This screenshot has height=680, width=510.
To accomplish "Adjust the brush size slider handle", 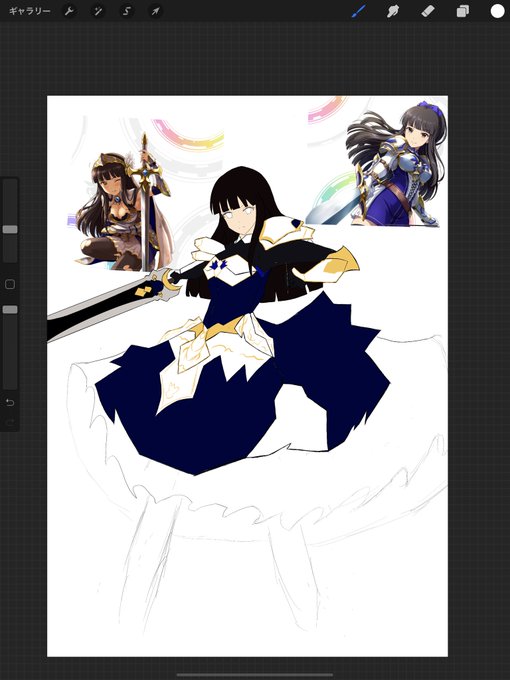I will [10, 229].
